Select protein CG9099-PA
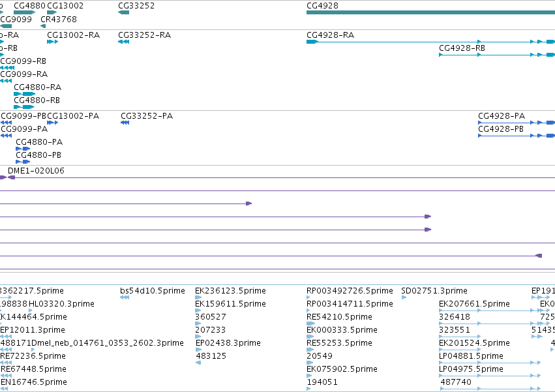This screenshot has height=392, width=555. point(24,129)
